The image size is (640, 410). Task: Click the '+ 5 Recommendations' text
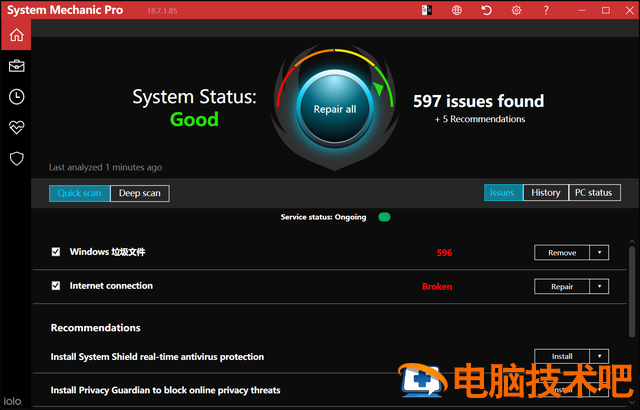[x=480, y=119]
